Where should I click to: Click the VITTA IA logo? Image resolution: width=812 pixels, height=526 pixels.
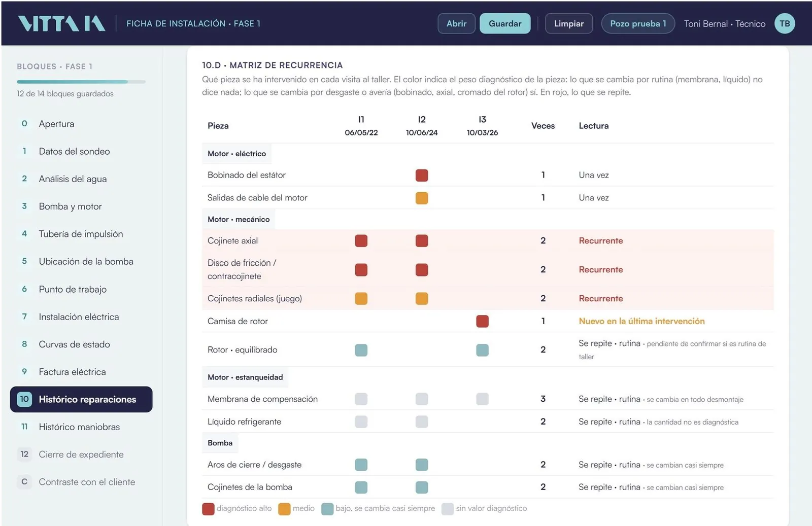point(61,23)
